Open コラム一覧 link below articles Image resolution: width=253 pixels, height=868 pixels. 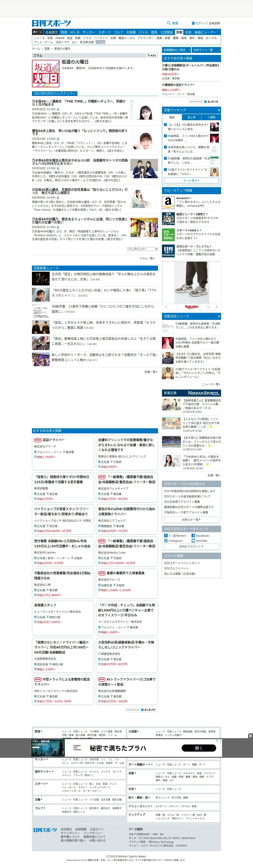click(x=147, y=259)
